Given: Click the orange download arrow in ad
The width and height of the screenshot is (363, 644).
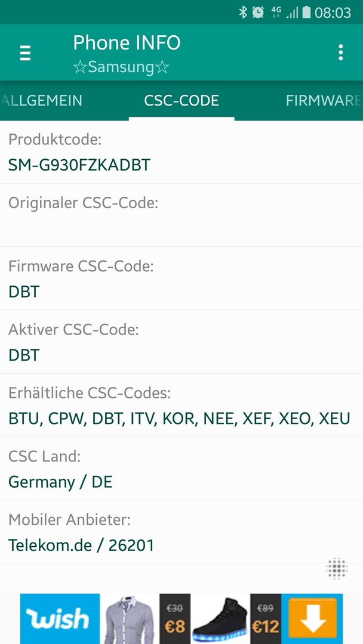Looking at the screenshot, I should click(312, 618).
